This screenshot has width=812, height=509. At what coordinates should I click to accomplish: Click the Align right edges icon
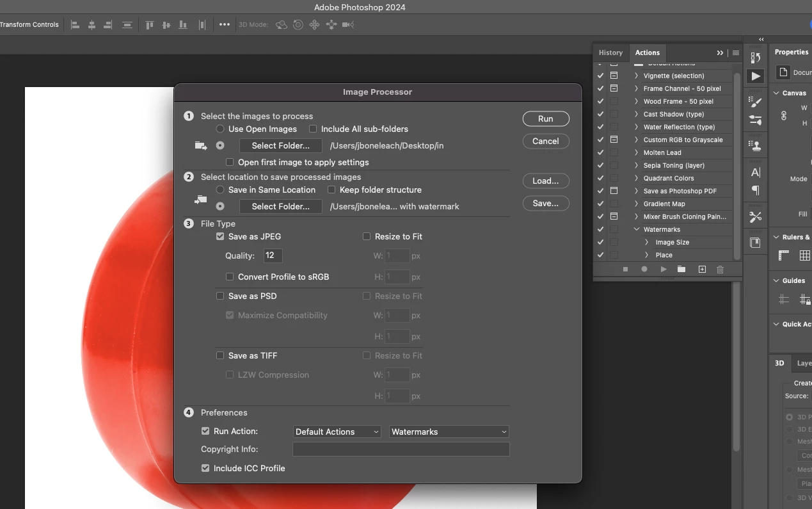(108, 25)
